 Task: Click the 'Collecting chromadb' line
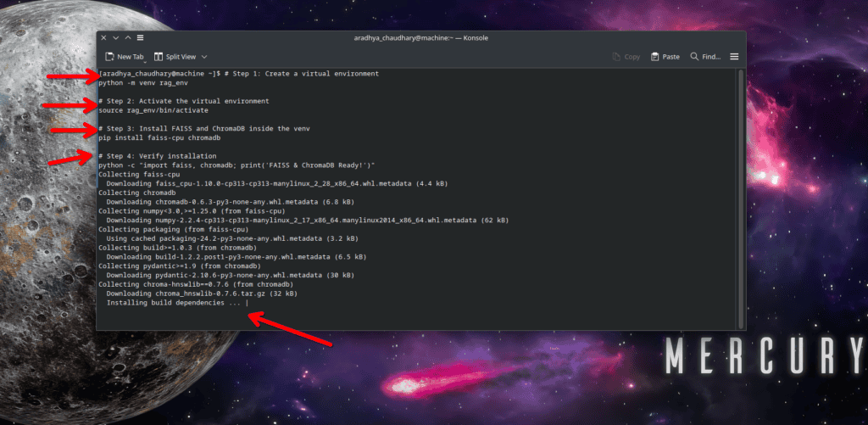point(136,193)
